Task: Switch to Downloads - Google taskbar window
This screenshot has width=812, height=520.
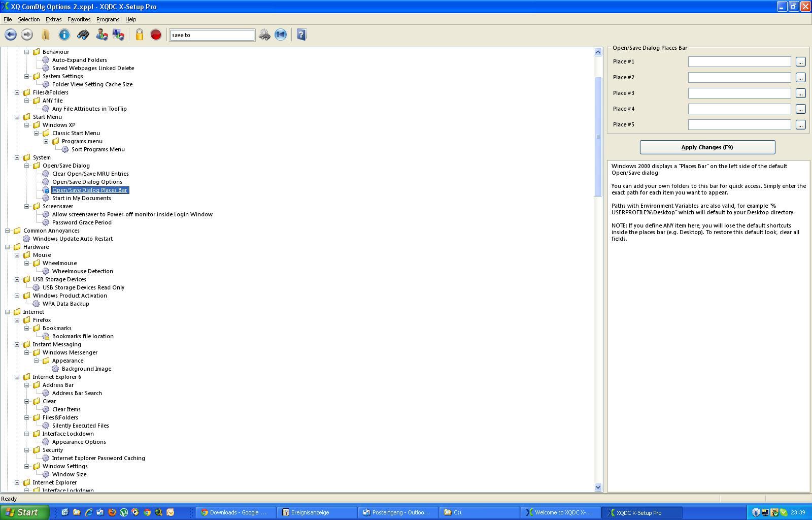Action: (236, 512)
